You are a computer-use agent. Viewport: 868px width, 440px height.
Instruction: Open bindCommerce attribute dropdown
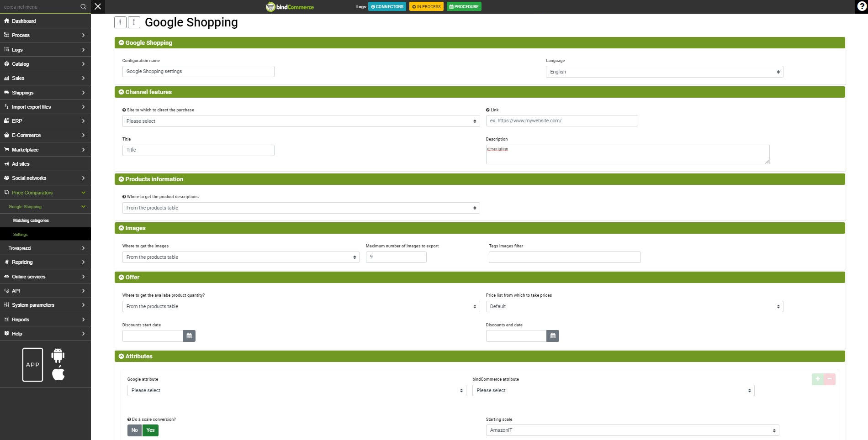coord(613,391)
